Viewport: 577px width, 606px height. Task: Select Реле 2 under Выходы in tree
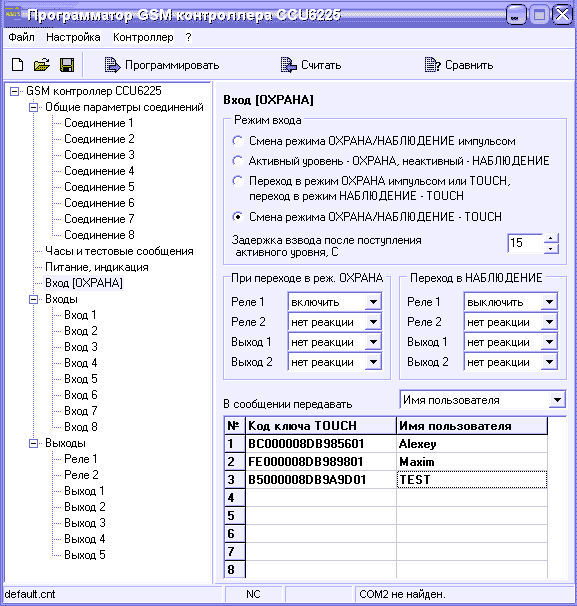point(81,475)
